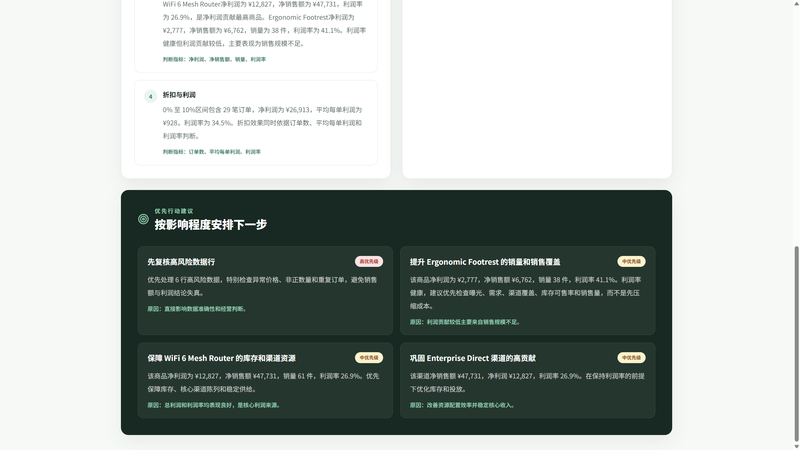The image size is (800, 450).
Task: Click the small label 优先行动建议
Action: (x=174, y=211)
